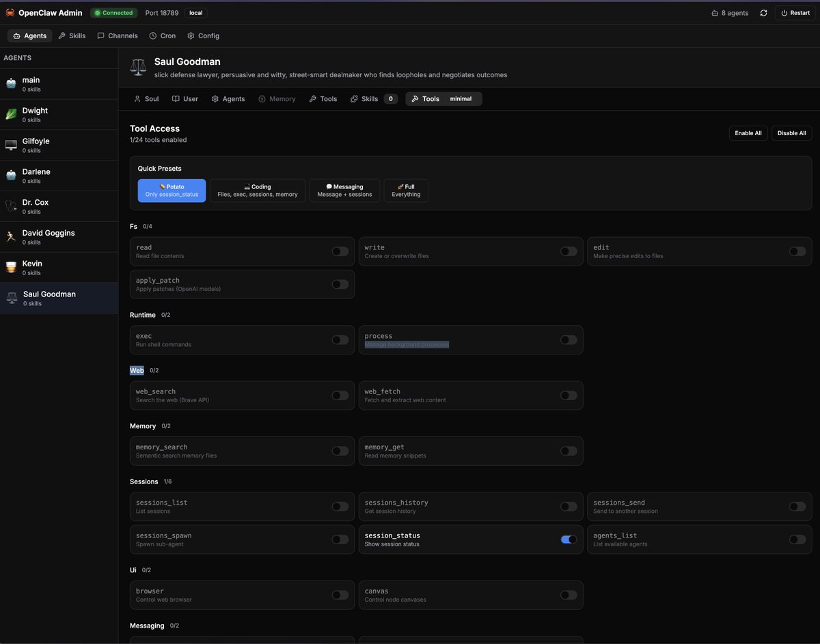Click Kevin's avatar in sidebar
This screenshot has height=644, width=820.
10,267
